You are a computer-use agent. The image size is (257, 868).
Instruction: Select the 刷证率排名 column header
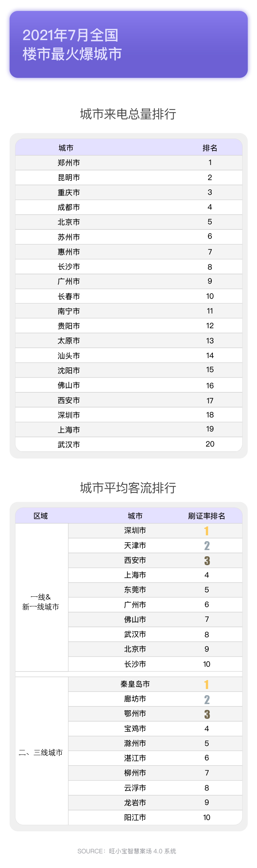(x=207, y=516)
